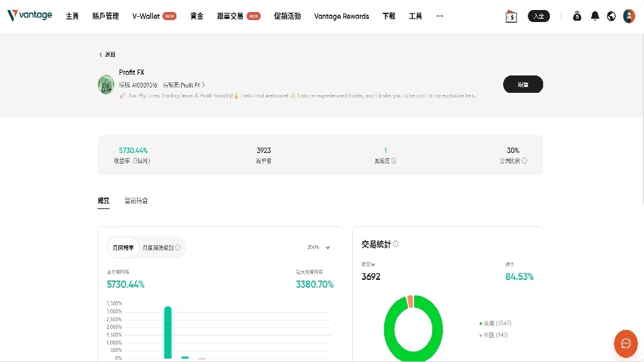Image resolution: width=644 pixels, height=362 pixels.
Task: Click the black copy-trade button
Action: 523,84
